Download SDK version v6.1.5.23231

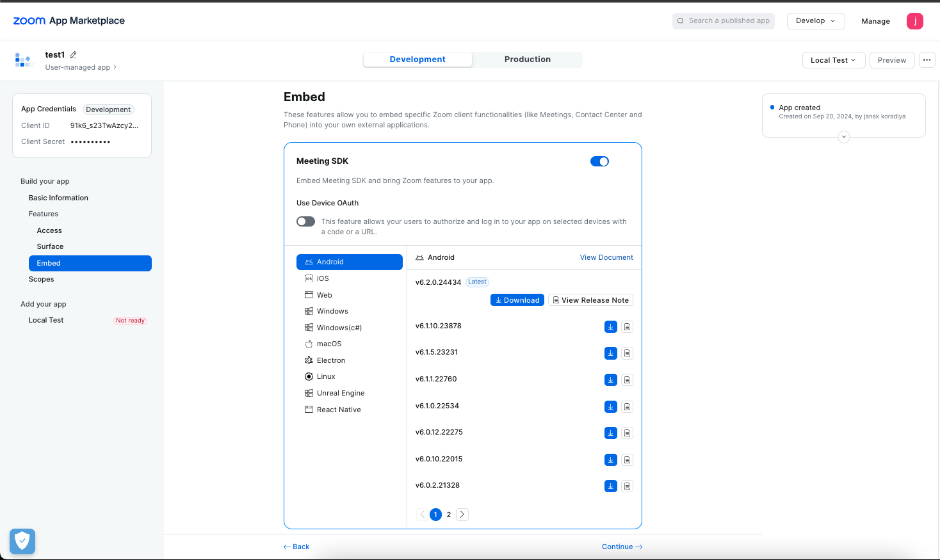coord(611,353)
